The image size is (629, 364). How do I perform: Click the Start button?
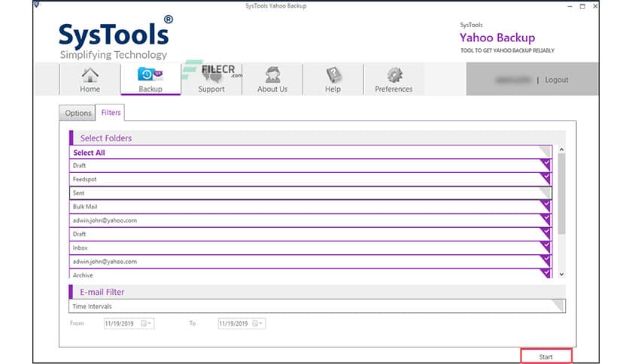[x=546, y=356]
